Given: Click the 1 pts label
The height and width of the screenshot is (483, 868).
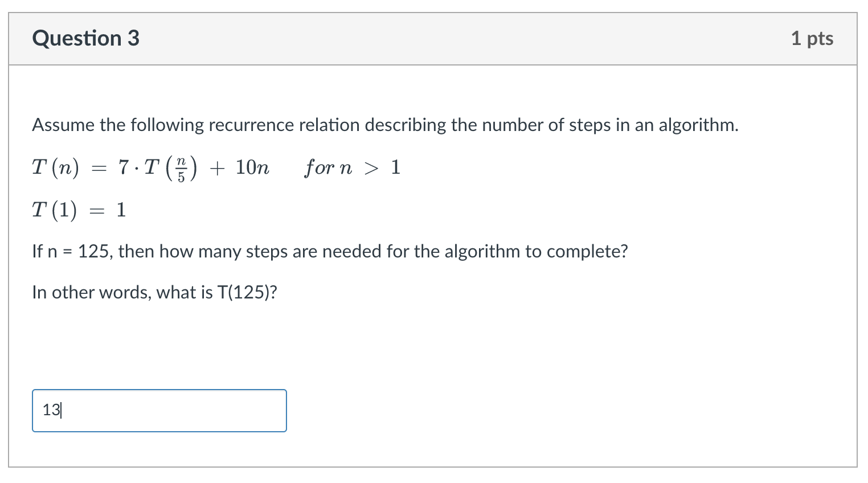Looking at the screenshot, I should pyautogui.click(x=813, y=38).
